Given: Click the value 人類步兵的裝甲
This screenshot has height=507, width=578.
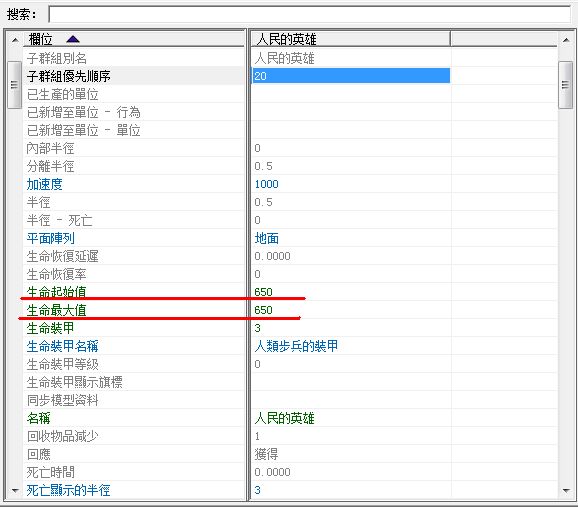Looking at the screenshot, I should pos(296,346).
